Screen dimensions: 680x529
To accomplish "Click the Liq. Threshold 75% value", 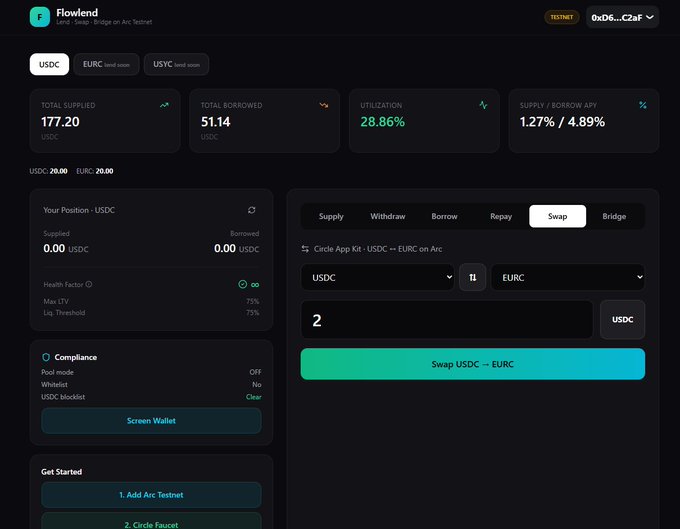I will pyautogui.click(x=253, y=313).
